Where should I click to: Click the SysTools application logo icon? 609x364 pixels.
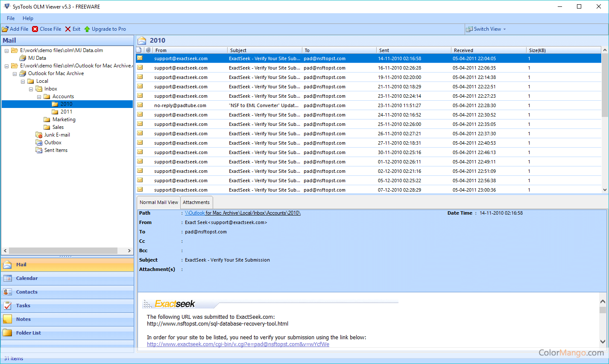(6, 6)
